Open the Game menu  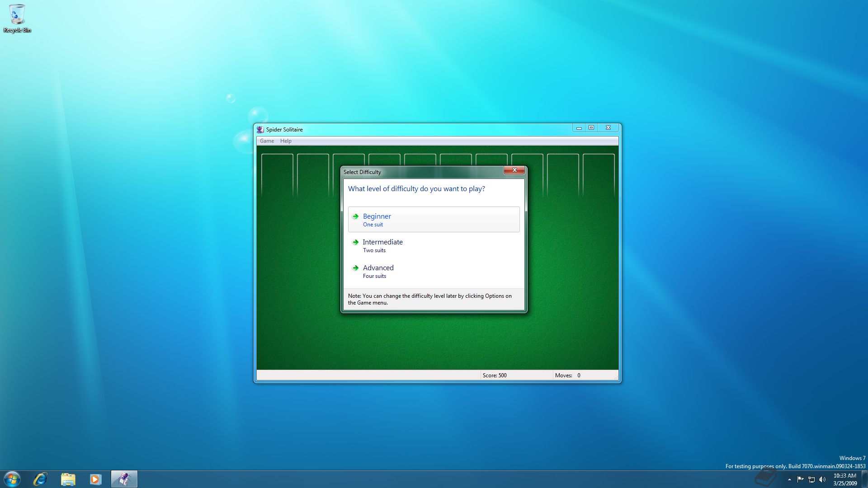coord(267,141)
